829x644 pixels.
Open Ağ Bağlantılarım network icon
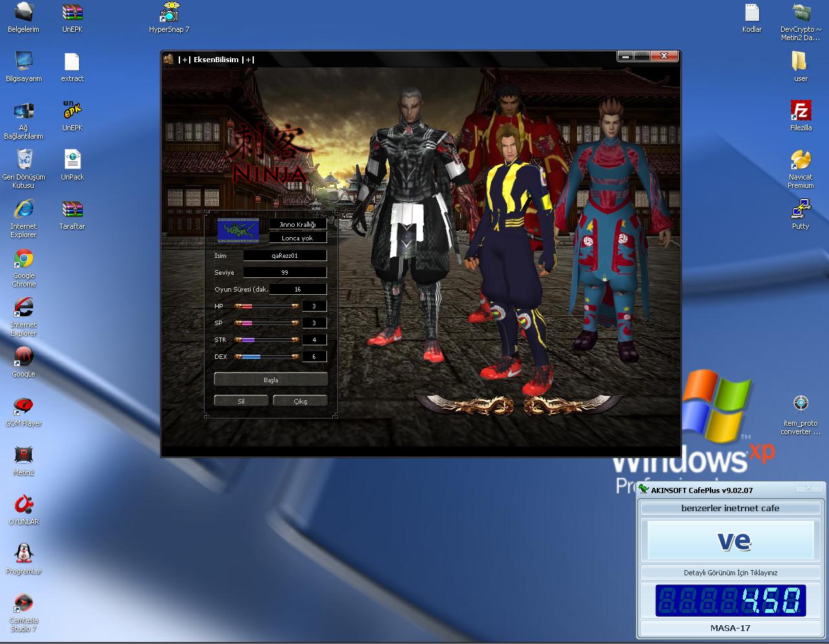[x=23, y=121]
